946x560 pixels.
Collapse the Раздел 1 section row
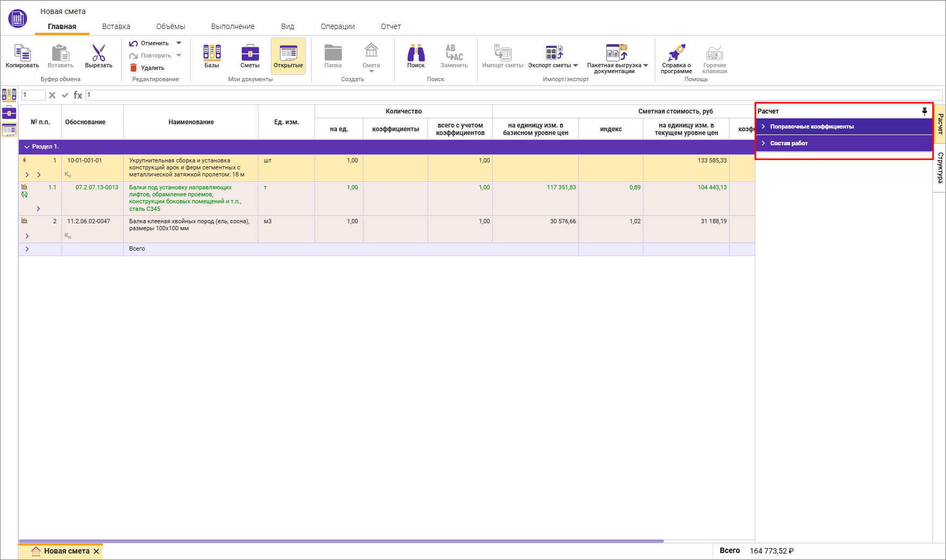point(27,147)
